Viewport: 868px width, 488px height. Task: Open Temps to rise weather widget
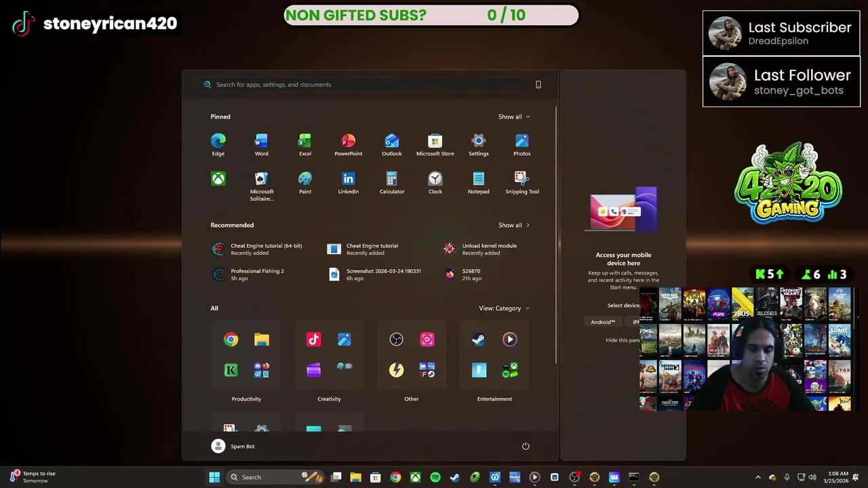click(32, 477)
